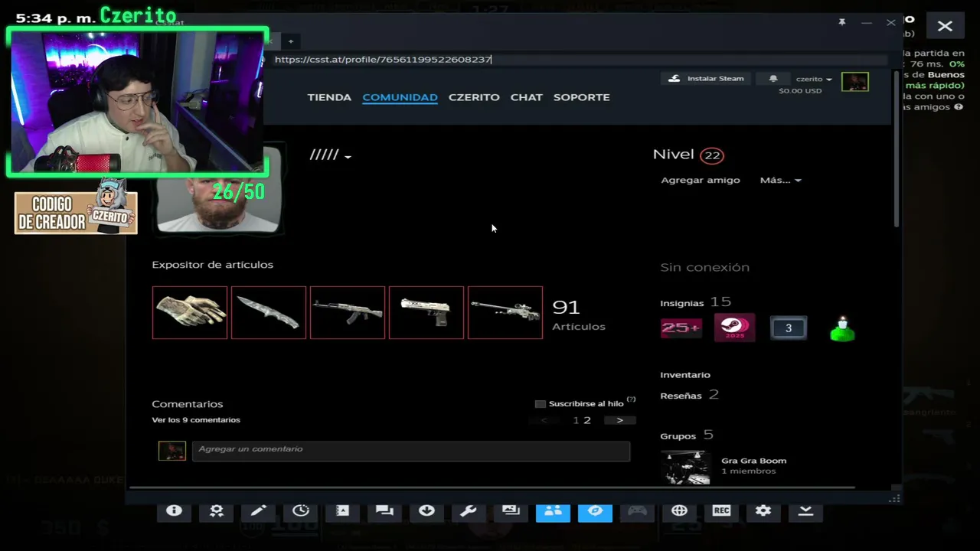The image size is (980, 551).
Task: Open the Reseñas link
Action: click(x=681, y=396)
